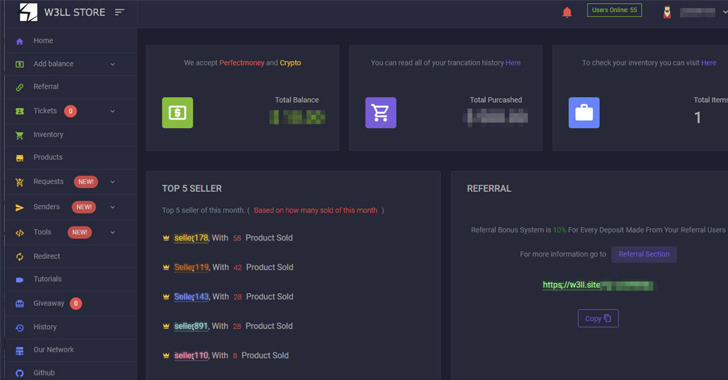728x380 pixels.
Task: Open the seller178 profile link
Action: [192, 238]
